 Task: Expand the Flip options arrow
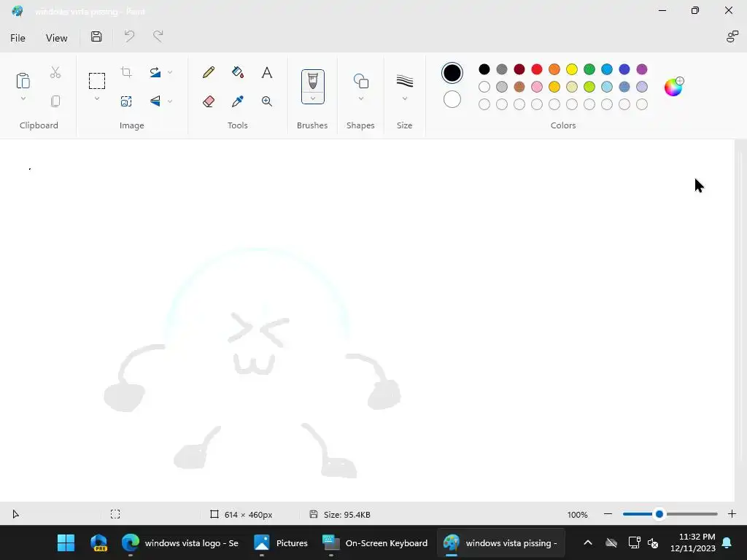170,101
